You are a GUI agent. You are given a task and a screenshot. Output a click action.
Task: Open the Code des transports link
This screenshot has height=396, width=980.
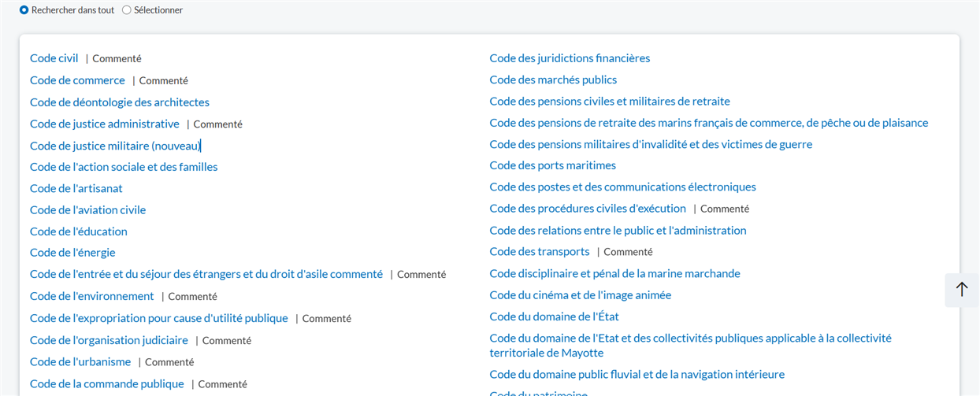pos(539,252)
